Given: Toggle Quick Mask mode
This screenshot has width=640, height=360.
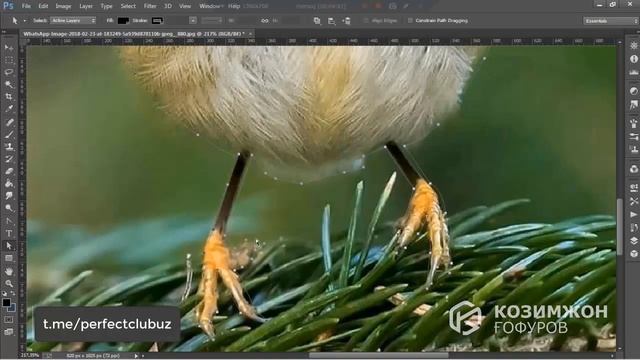Looking at the screenshot, I should [x=9, y=320].
